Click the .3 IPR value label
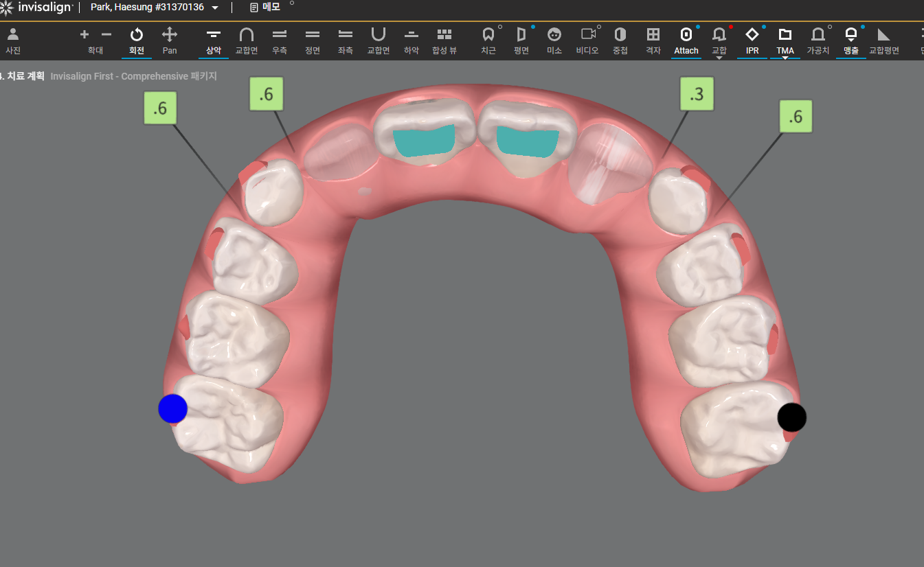Screen dimensions: 924x567 697,94
